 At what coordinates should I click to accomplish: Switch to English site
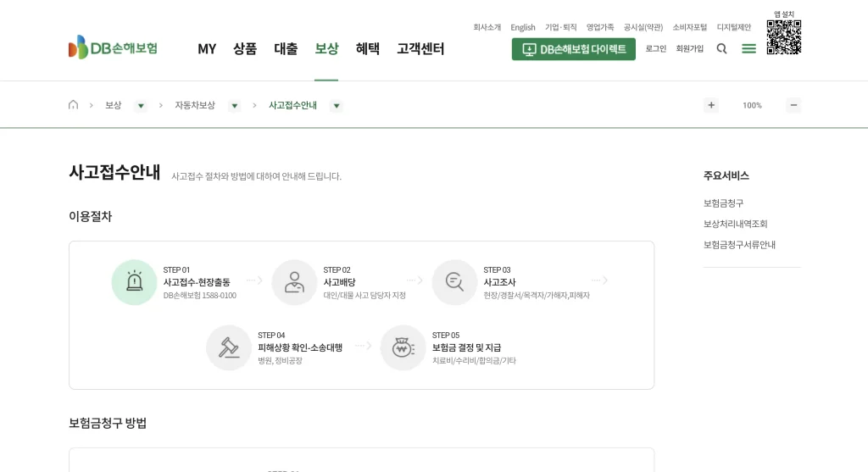point(522,27)
